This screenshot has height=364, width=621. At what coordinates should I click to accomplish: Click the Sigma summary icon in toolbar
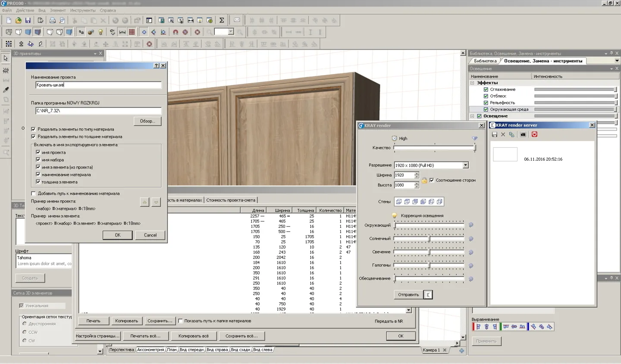[x=222, y=20]
